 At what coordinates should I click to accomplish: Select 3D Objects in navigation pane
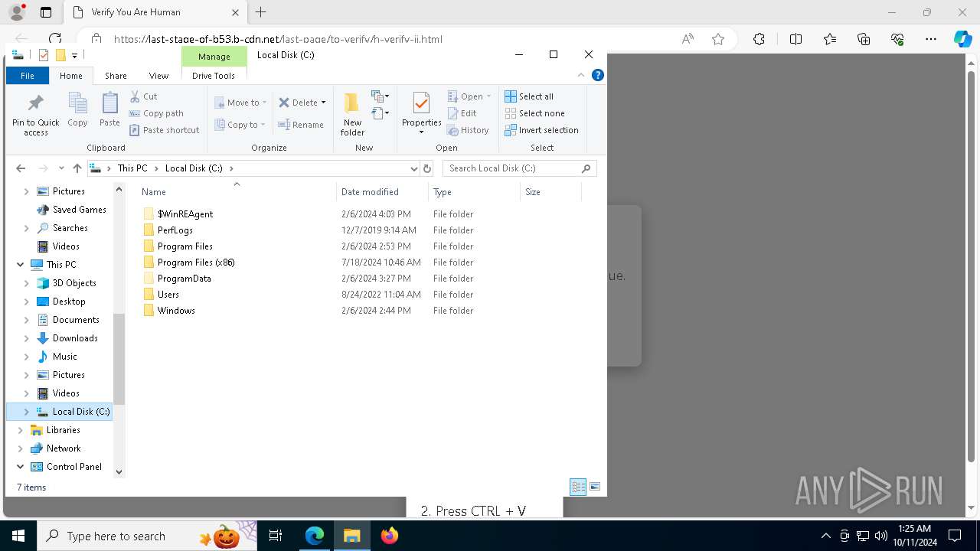74,283
